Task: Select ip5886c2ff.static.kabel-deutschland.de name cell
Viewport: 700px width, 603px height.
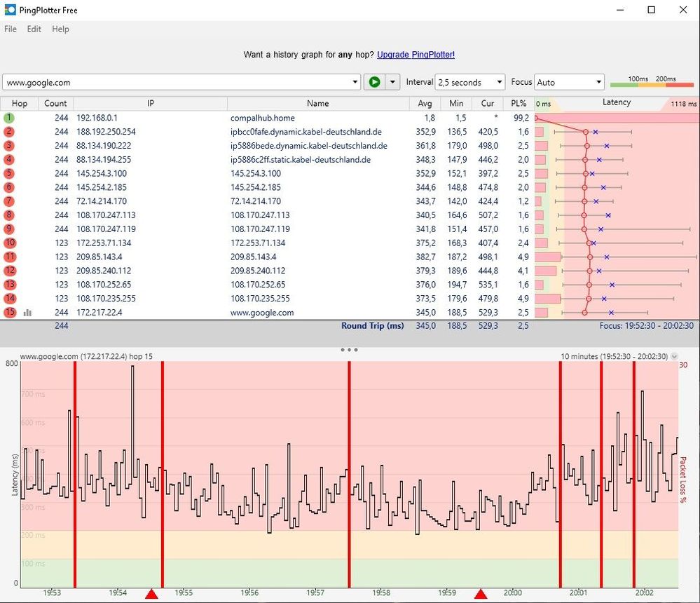Action: (301, 159)
